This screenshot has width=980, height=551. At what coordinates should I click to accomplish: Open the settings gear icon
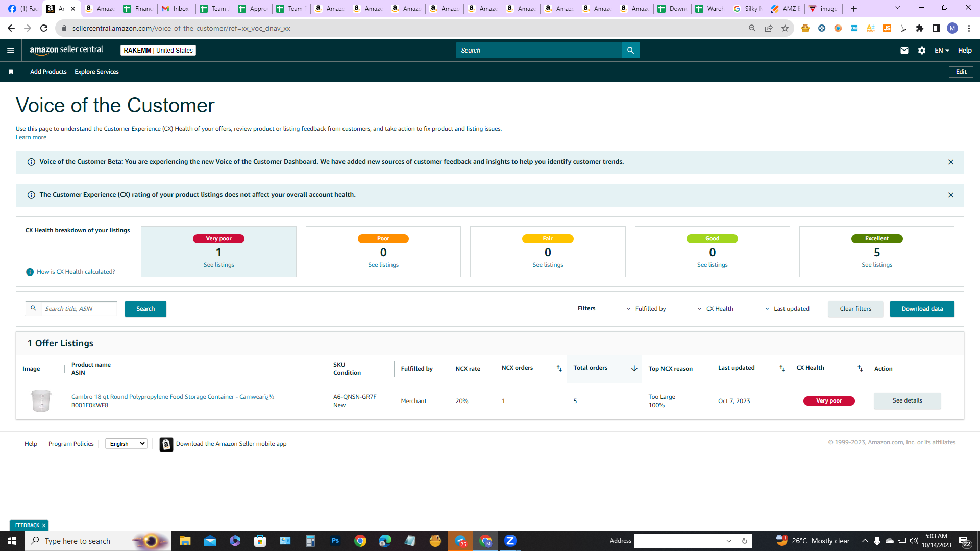(921, 50)
